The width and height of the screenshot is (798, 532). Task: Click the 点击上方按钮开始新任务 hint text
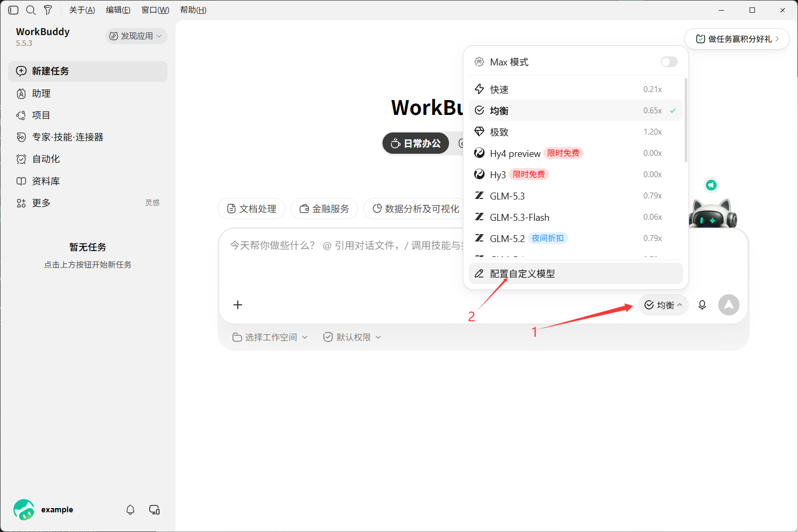click(88, 264)
